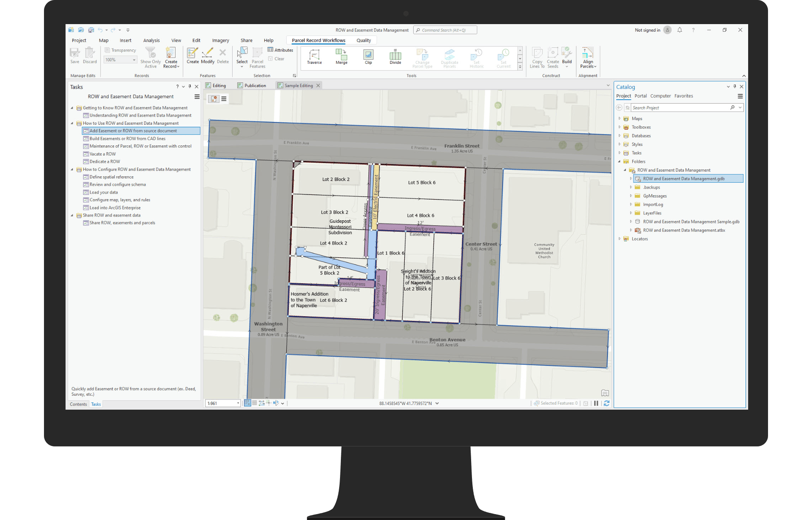The image size is (812, 520).
Task: Open the Modify Features tool
Action: pyautogui.click(x=207, y=57)
